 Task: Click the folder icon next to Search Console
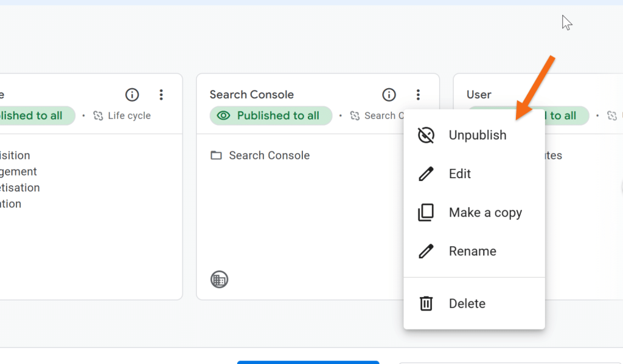217,155
